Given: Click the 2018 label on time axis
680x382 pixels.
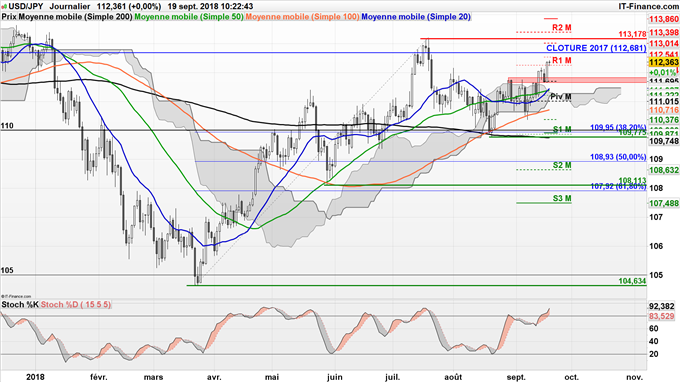Looking at the screenshot, I should tap(35, 377).
